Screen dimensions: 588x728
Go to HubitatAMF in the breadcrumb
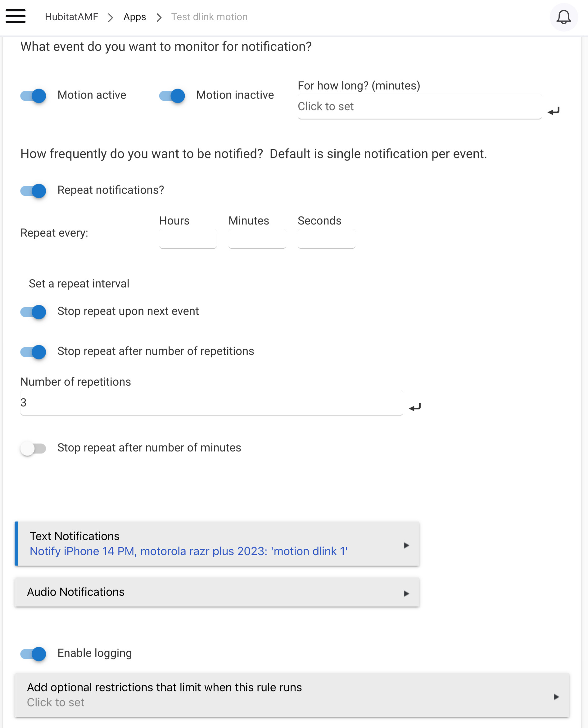point(71,17)
